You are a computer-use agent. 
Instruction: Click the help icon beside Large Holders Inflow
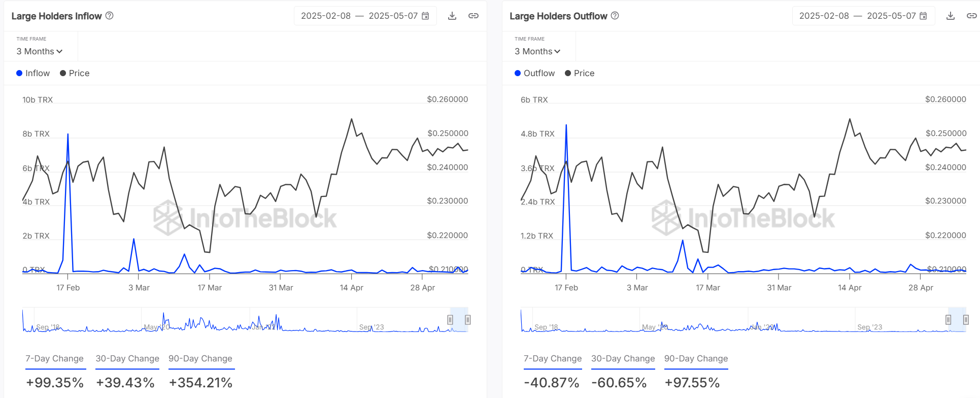pyautogui.click(x=109, y=16)
